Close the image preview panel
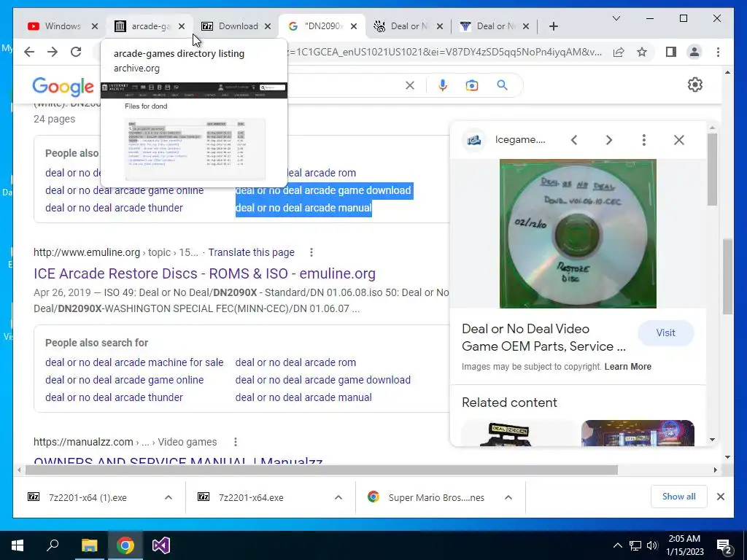747x560 pixels. tap(679, 140)
